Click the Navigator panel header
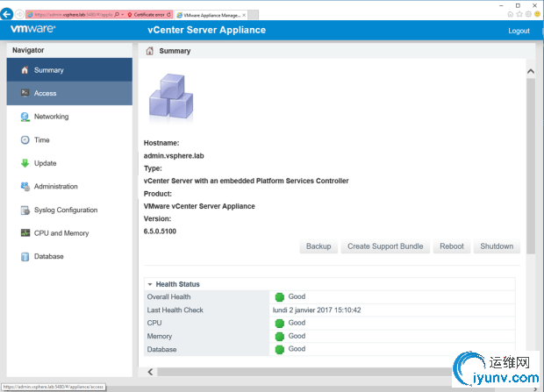Viewport: 544px width, 392px height. pyautogui.click(x=69, y=50)
